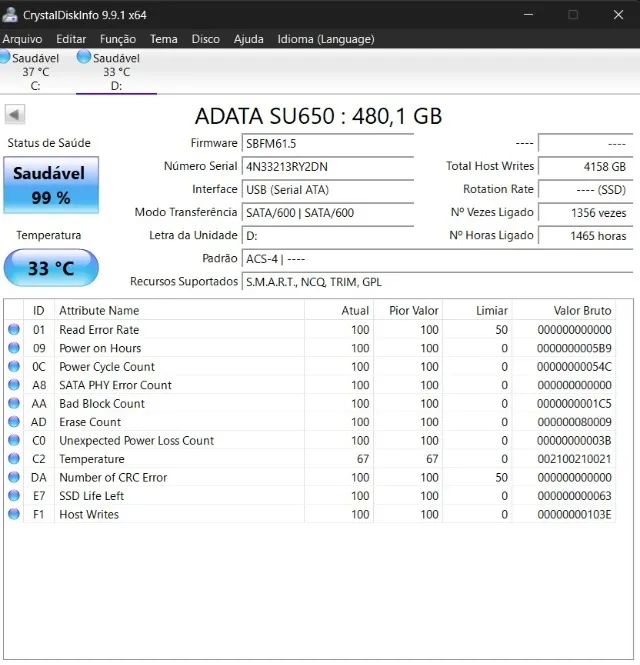Image resolution: width=640 pixels, height=665 pixels.
Task: Click the transfer mode field SATA/600 | SATA/600
Action: [x=327, y=212]
